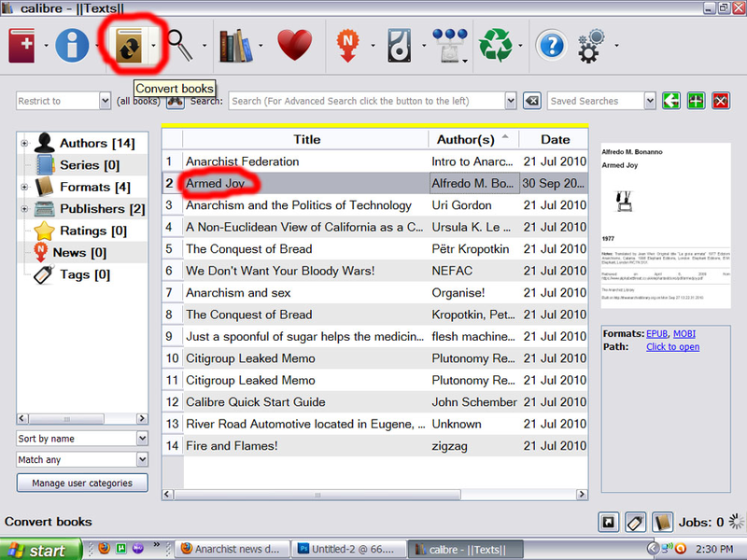Click the red heart Donate icon
The image size is (747, 560).
[x=295, y=45]
